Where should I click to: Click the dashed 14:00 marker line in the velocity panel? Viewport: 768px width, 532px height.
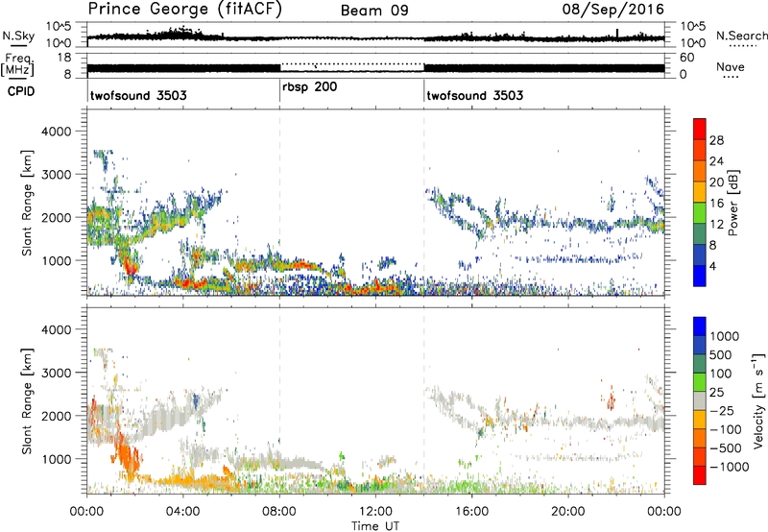click(x=424, y=400)
